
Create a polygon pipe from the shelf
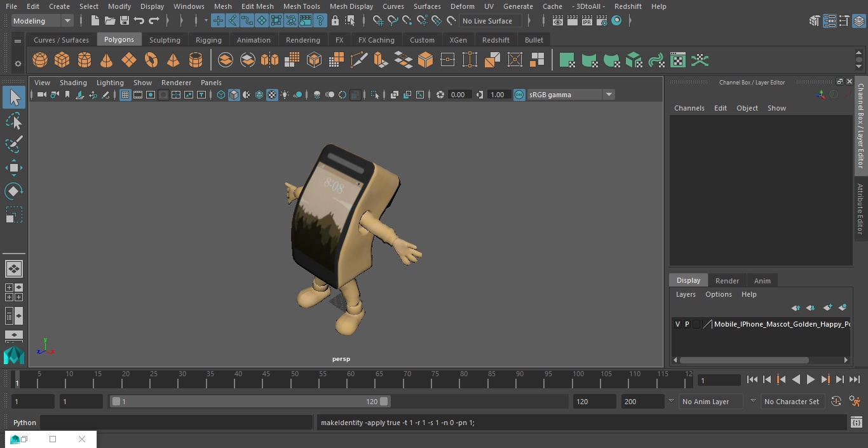click(195, 60)
